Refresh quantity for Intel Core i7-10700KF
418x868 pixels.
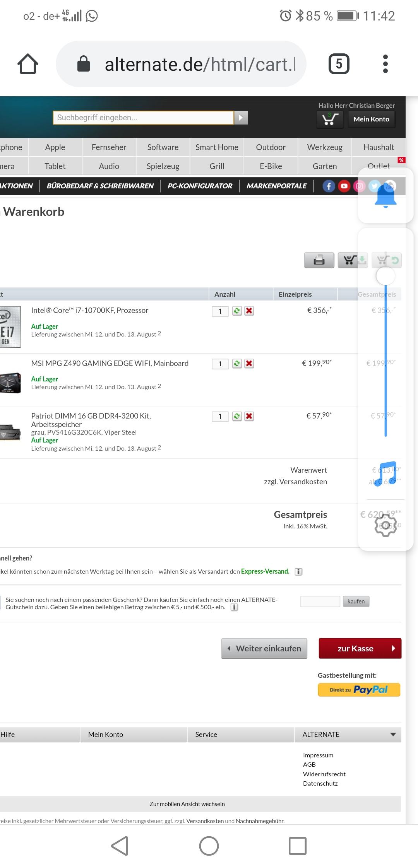pos(237,311)
